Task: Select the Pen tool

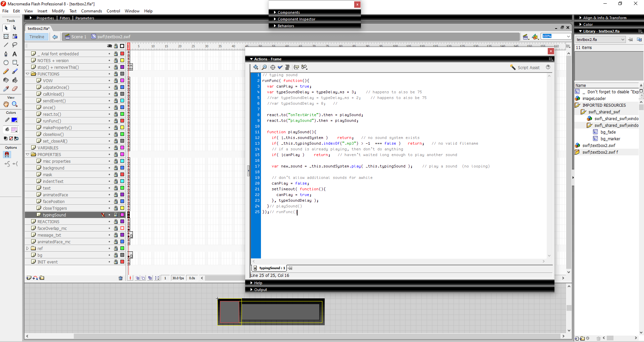Action: pos(6,54)
